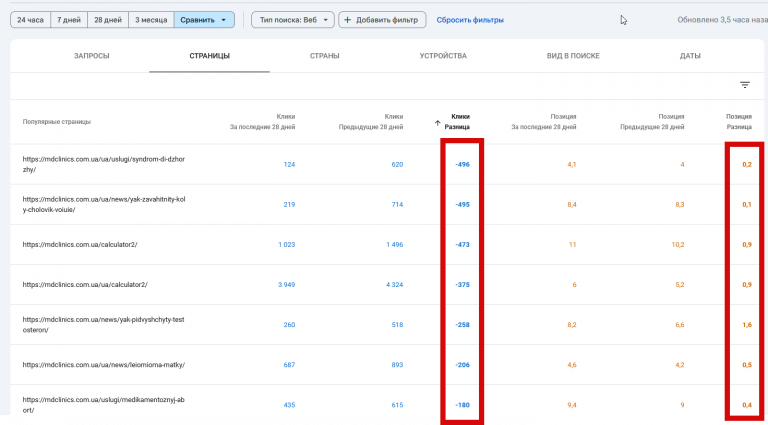Click the 1 023 clicks value
The image size is (768, 425).
coord(286,244)
